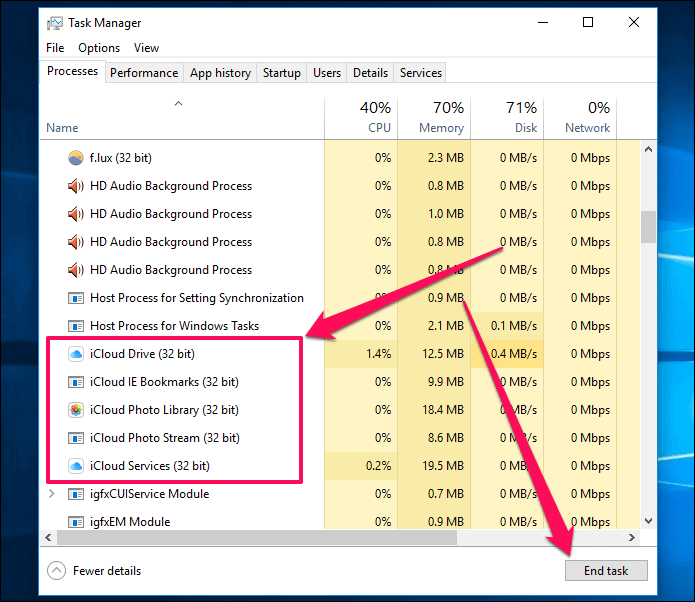Click the End task button
This screenshot has height=602, width=695.
pos(606,571)
